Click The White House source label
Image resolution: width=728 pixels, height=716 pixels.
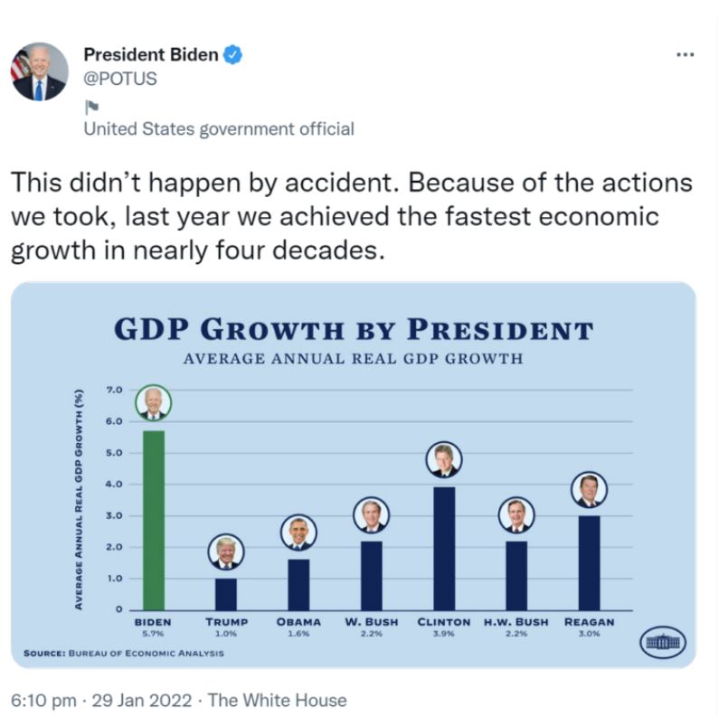[277, 700]
